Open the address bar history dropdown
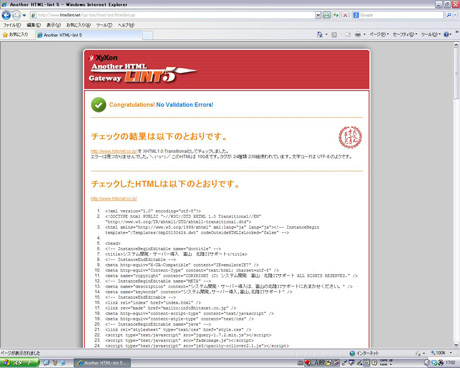This screenshot has height=368, width=460. pyautogui.click(x=318, y=15)
